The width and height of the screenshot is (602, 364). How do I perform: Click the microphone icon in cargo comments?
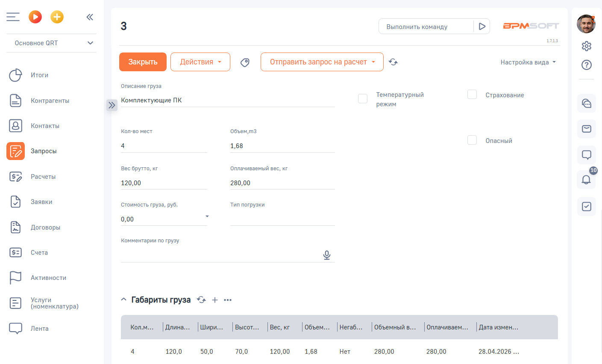point(327,255)
